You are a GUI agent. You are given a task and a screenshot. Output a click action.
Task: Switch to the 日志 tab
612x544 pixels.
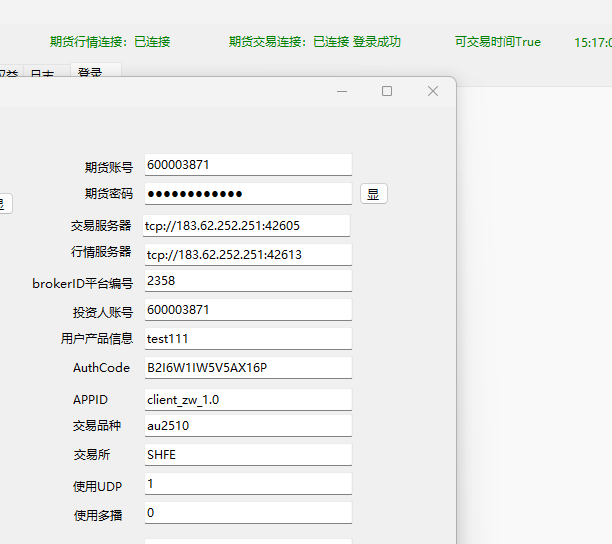pyautogui.click(x=42, y=74)
